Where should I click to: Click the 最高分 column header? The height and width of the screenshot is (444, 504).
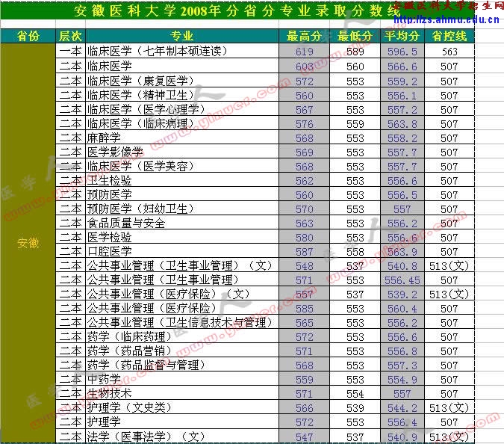304,36
